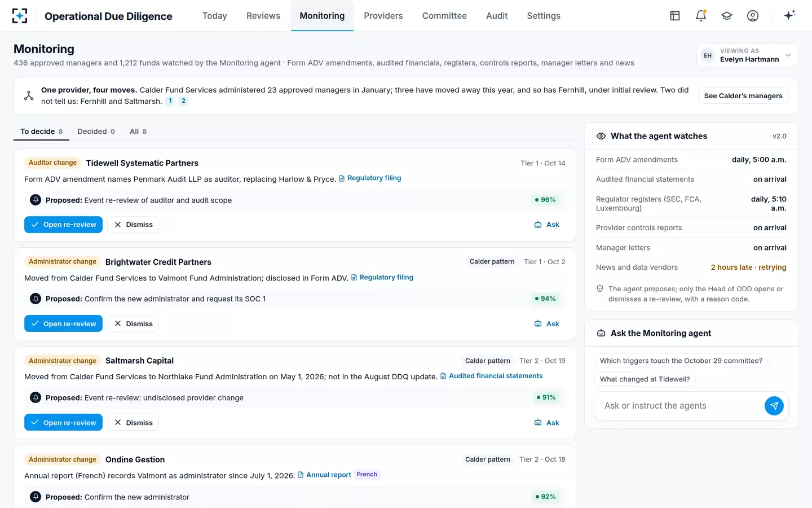
Task: Send the message to the Monitoring agent
Action: 774,406
